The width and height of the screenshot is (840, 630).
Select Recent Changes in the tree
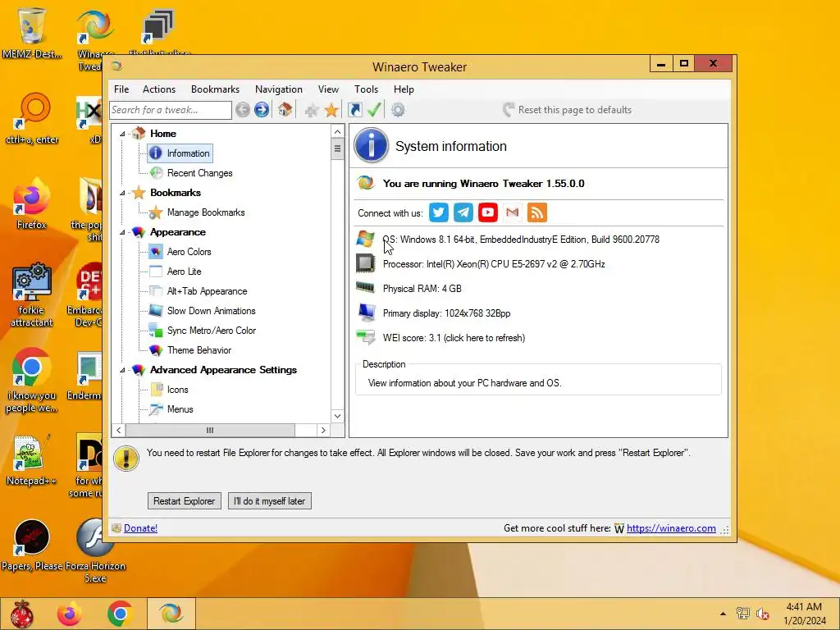pos(200,173)
